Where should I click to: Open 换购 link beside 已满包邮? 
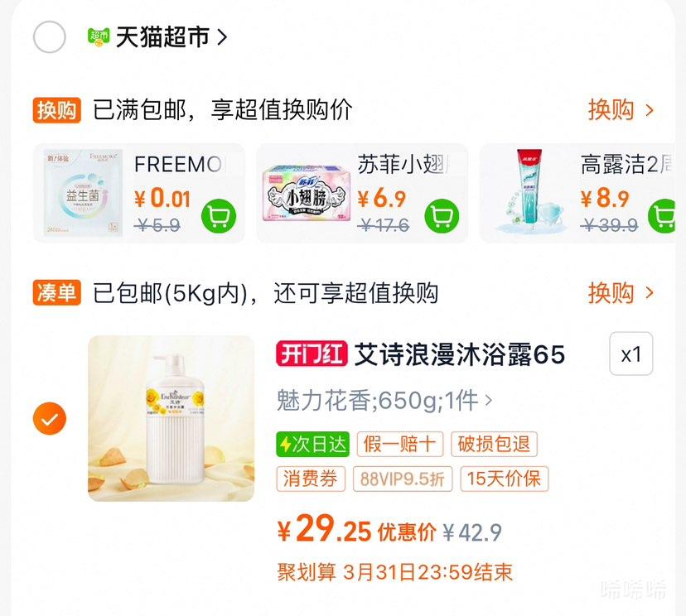coord(621,110)
